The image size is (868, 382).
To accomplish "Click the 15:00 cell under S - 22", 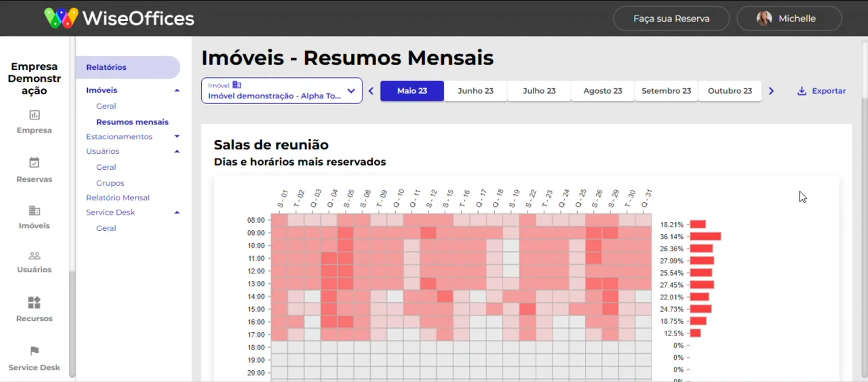I will pos(528,309).
